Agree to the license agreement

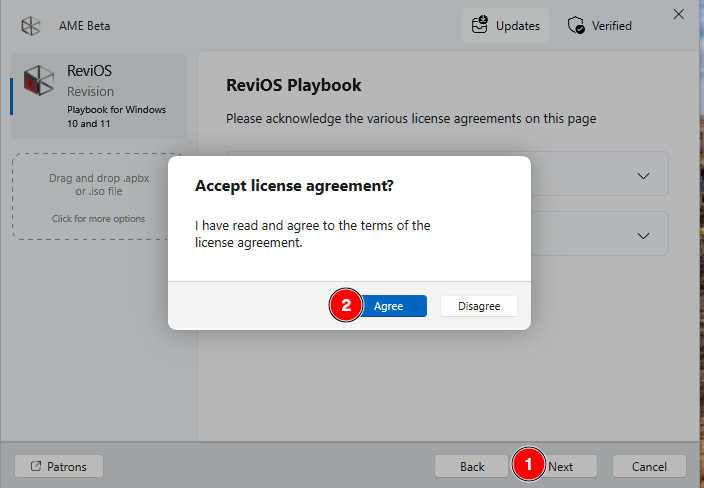coord(389,306)
